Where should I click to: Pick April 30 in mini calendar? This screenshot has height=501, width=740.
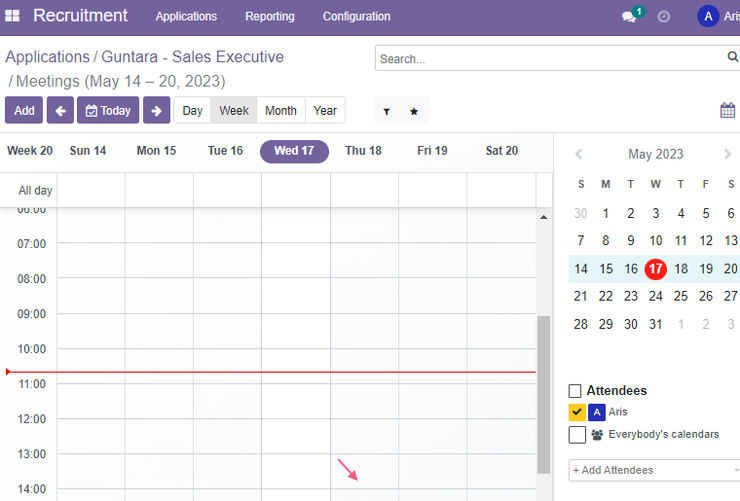click(580, 214)
